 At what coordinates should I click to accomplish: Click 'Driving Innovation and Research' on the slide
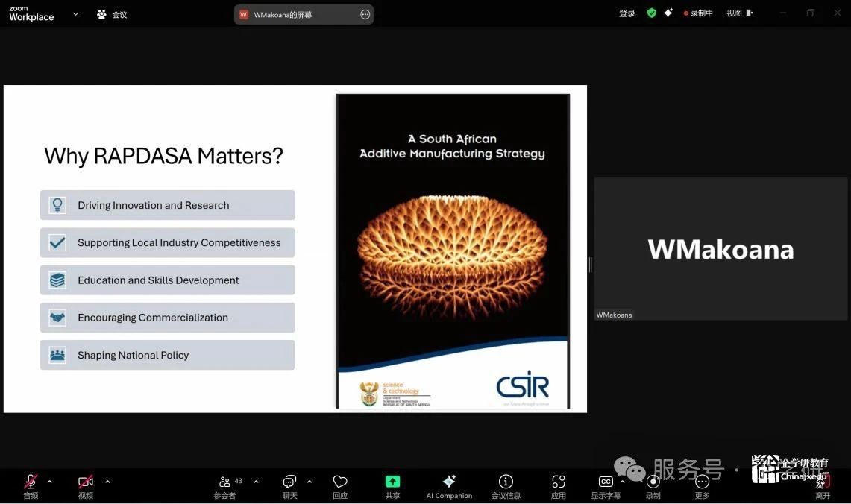click(x=154, y=205)
